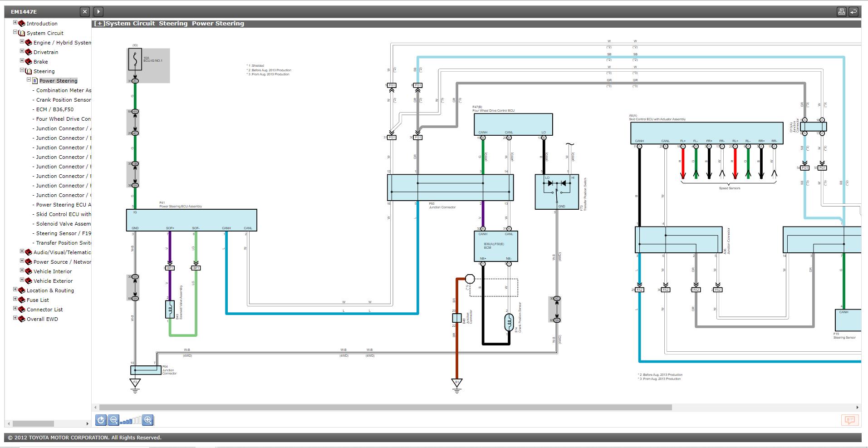The height and width of the screenshot is (448, 868).
Task: Collapse the Steering tree node
Action: pos(22,70)
